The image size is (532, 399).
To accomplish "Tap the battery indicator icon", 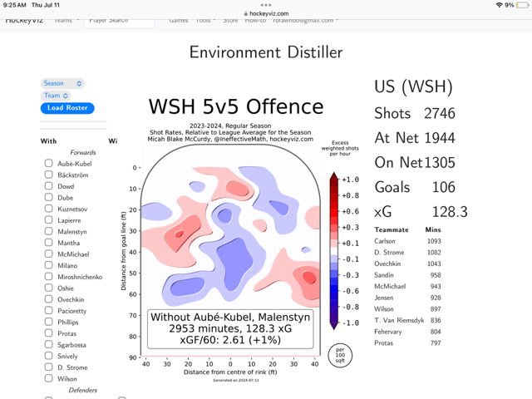I will (523, 5).
